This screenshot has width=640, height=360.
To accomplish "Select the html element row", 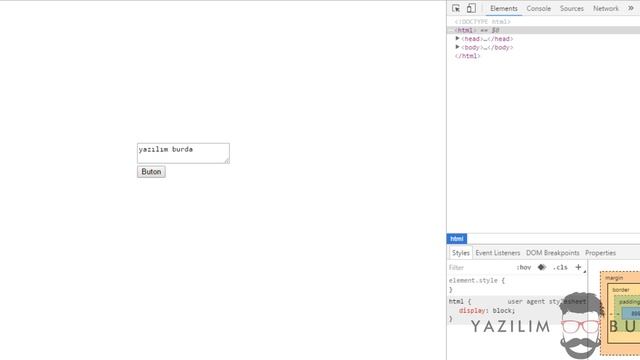I will pos(543,30).
